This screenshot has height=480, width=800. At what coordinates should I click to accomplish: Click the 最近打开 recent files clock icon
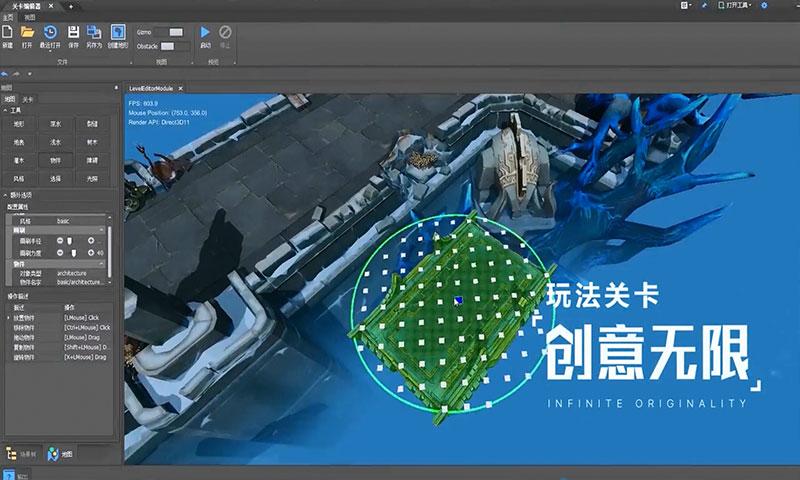[50, 32]
